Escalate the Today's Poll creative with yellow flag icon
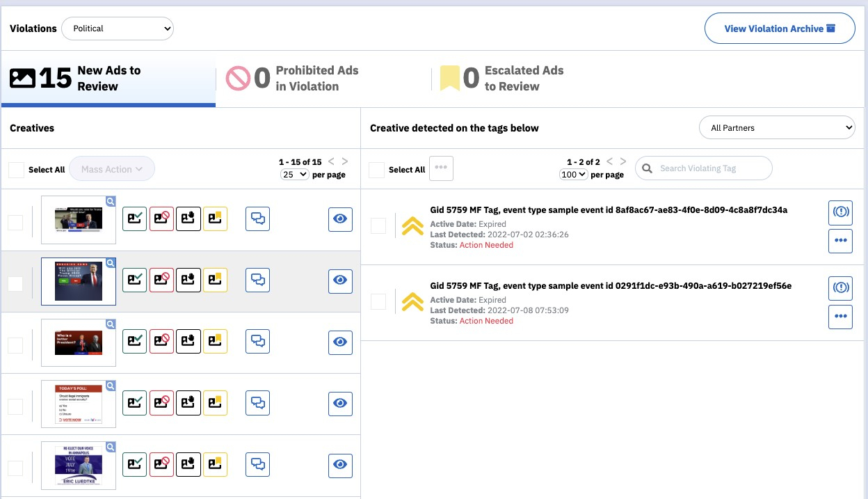The height and width of the screenshot is (499, 868). 215,403
